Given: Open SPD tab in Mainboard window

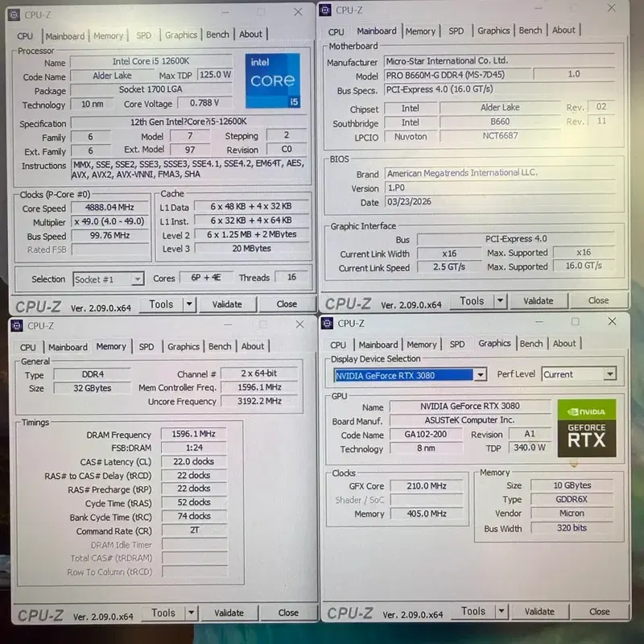Looking at the screenshot, I should click(x=456, y=31).
